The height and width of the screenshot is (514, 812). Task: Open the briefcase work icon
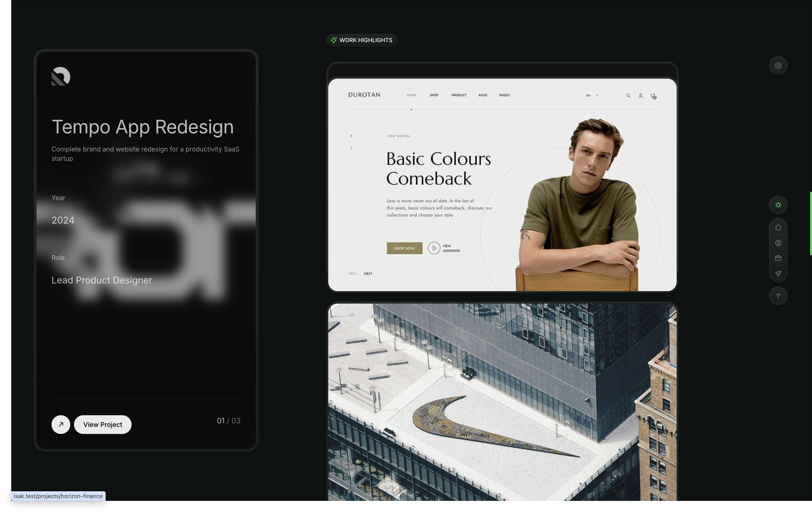778,258
